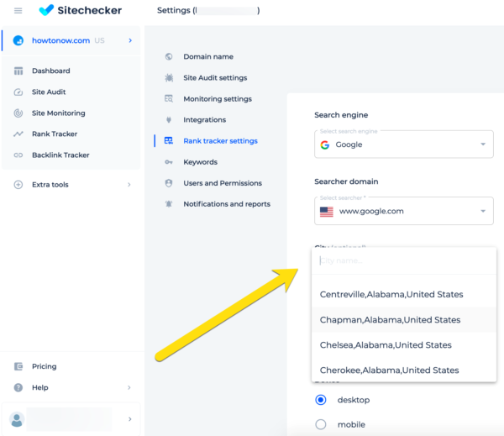Open Domain name settings
The height and width of the screenshot is (436, 504).
click(208, 56)
